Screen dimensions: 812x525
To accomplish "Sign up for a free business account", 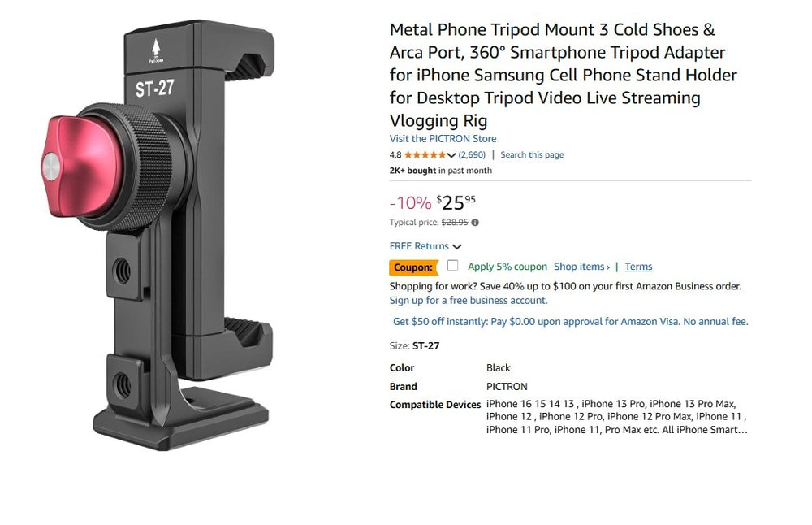I will (x=469, y=300).
